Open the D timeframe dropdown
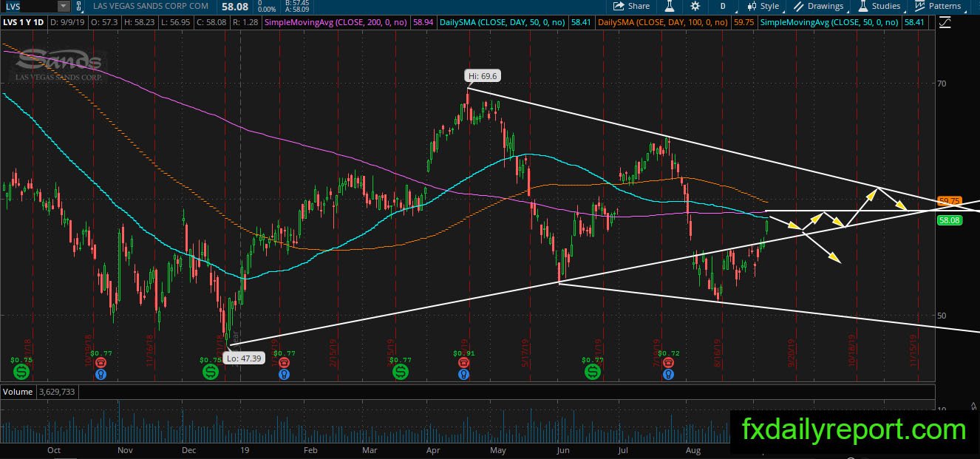The image size is (980, 459). pyautogui.click(x=723, y=6)
